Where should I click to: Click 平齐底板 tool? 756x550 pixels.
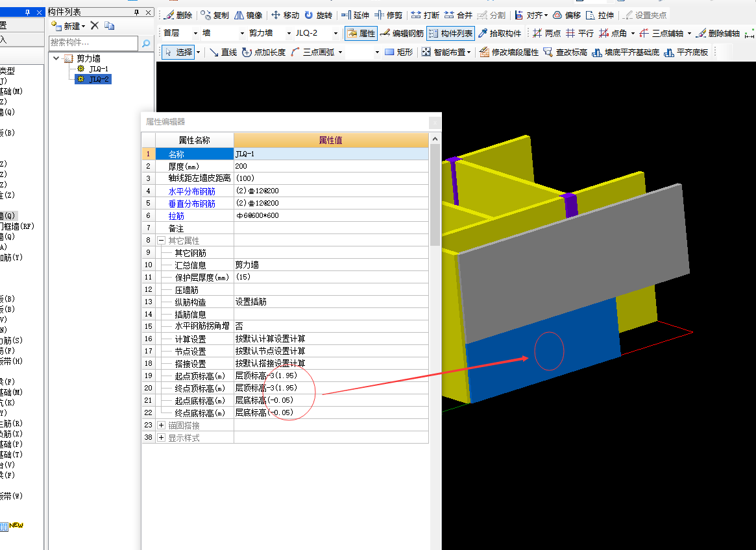[686, 52]
